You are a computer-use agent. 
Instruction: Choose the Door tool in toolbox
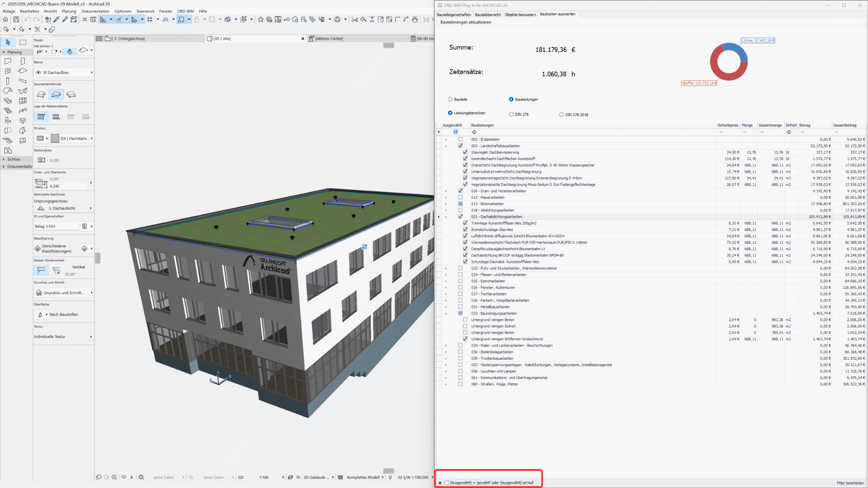pos(23,61)
